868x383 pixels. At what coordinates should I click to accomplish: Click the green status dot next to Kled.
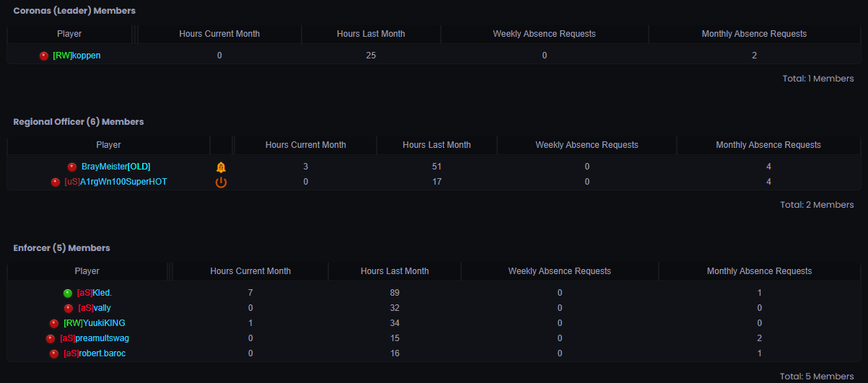tap(68, 294)
